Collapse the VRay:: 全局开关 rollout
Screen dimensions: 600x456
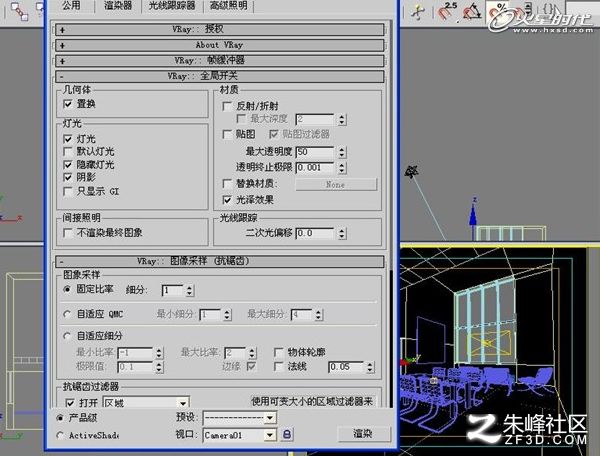click(x=220, y=76)
